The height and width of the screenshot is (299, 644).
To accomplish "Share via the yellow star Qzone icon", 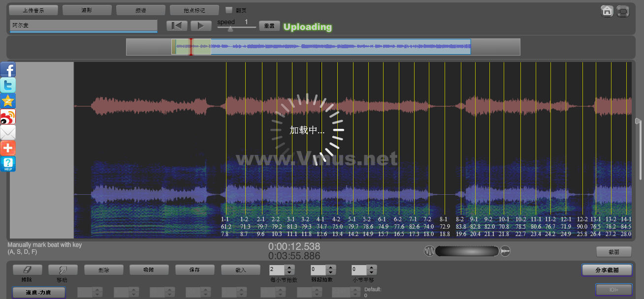I will 8,101.
